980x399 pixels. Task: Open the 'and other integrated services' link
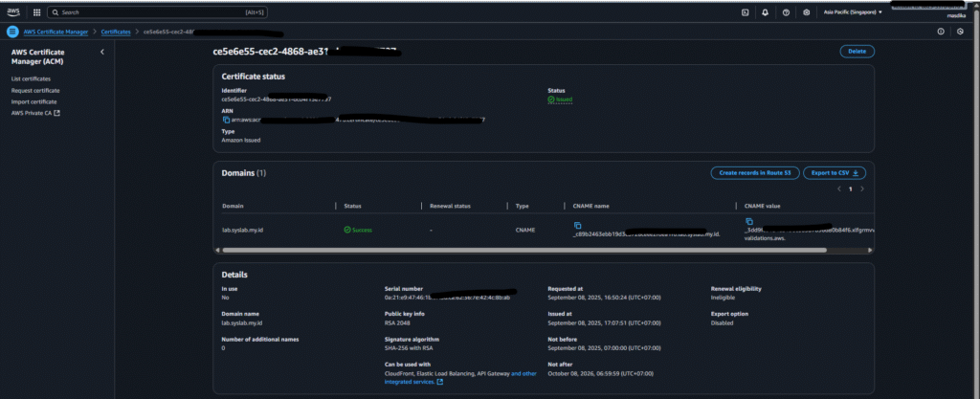(460, 377)
